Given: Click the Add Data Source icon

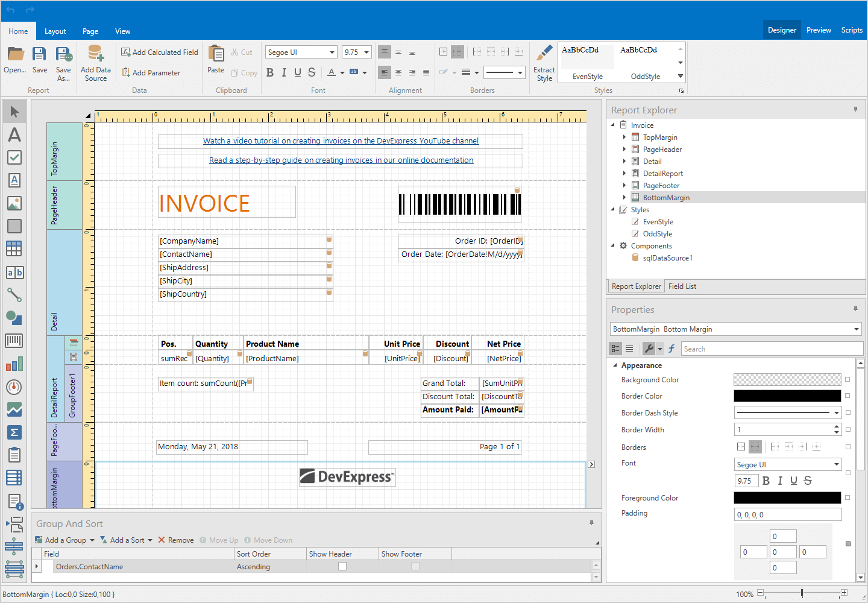Looking at the screenshot, I should tap(95, 53).
